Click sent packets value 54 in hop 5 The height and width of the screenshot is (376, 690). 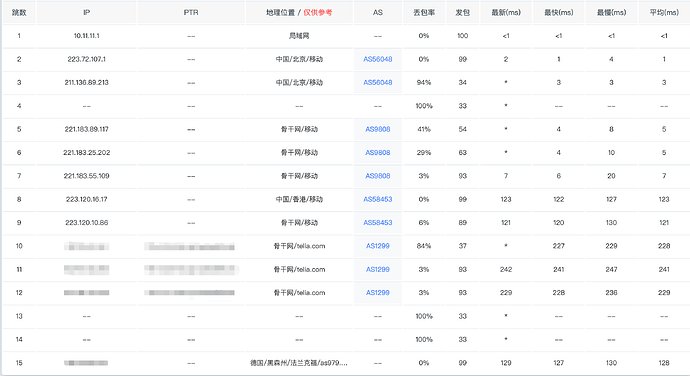click(462, 129)
